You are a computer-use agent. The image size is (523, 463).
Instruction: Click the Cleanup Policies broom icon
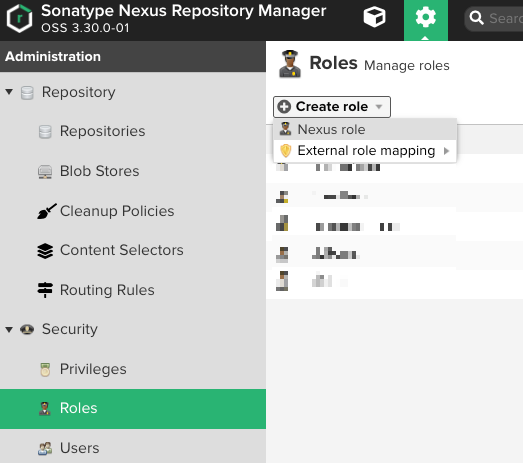[46, 211]
